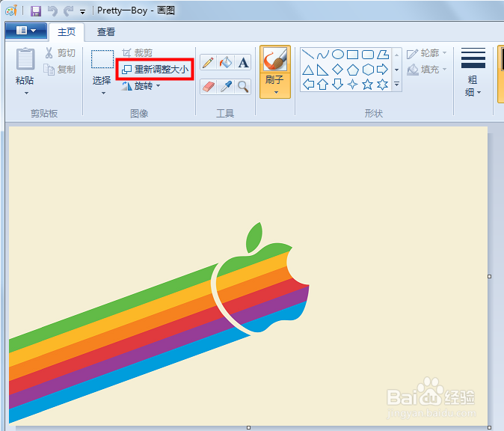Select the Oval shape

[x=338, y=55]
